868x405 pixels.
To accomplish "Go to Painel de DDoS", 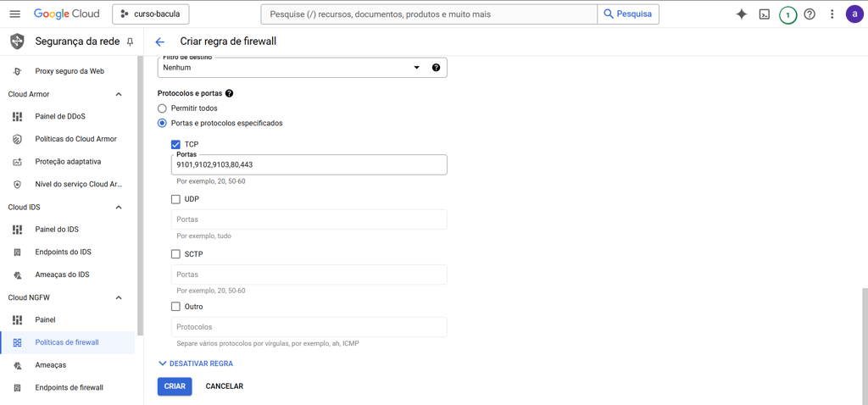I will tap(60, 116).
